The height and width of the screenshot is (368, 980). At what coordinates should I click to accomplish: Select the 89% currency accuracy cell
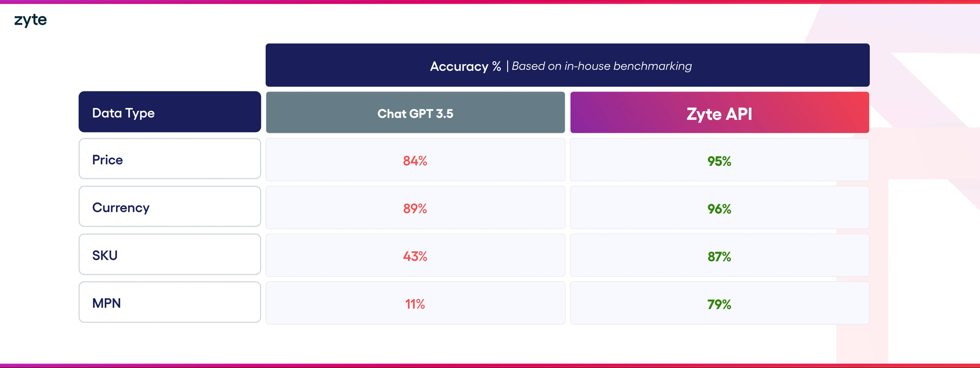coord(415,208)
